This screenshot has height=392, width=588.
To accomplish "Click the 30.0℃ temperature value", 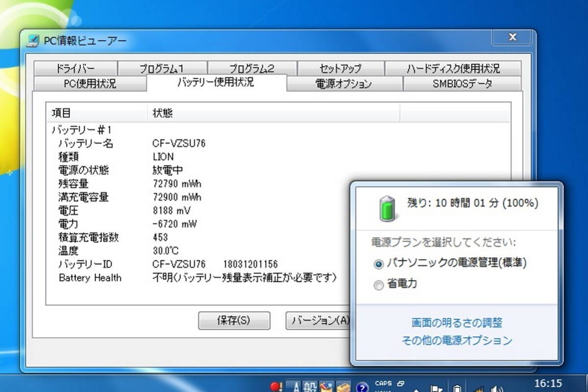I will (x=166, y=251).
